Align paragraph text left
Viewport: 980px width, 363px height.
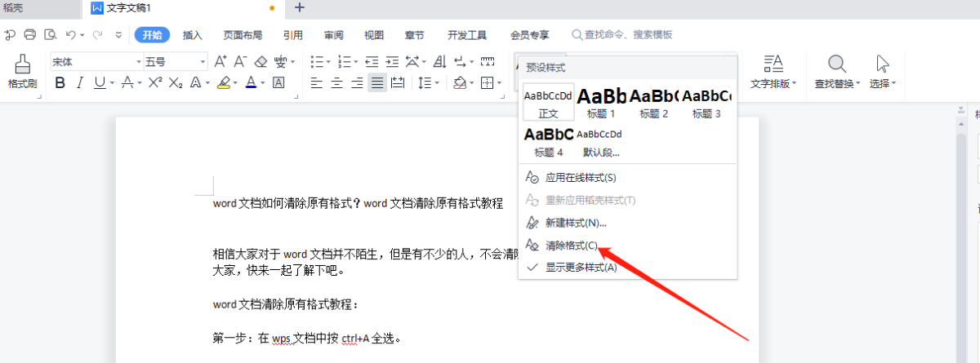[317, 82]
